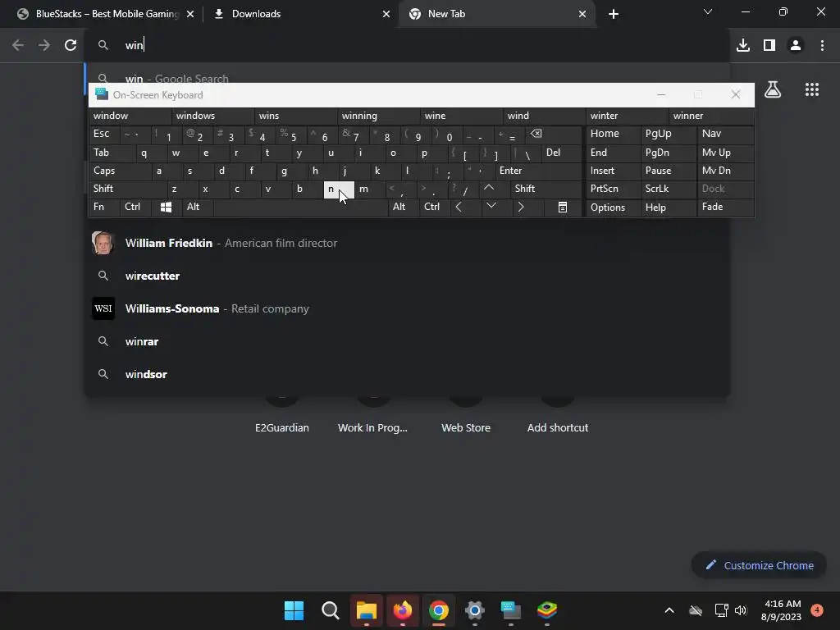The height and width of the screenshot is (630, 840).
Task: Click into Chrome address bar
Action: click(x=407, y=45)
